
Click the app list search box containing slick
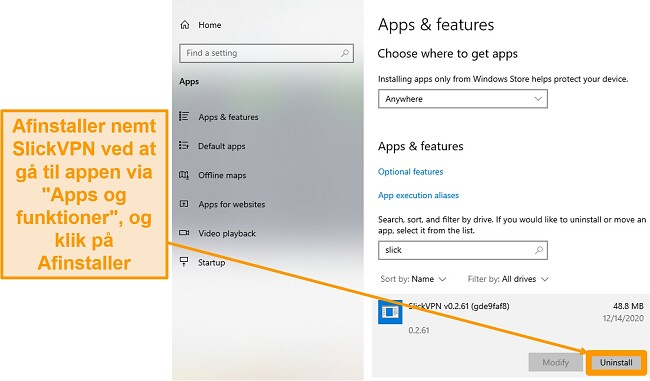463,250
